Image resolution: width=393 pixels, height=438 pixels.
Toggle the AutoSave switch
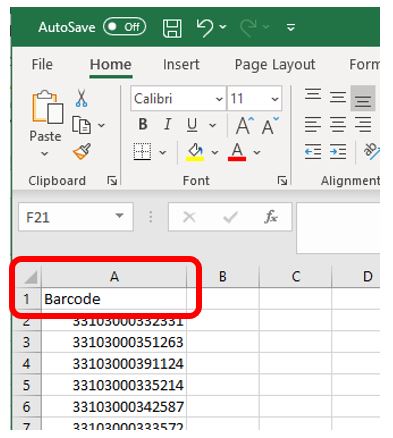(x=124, y=27)
